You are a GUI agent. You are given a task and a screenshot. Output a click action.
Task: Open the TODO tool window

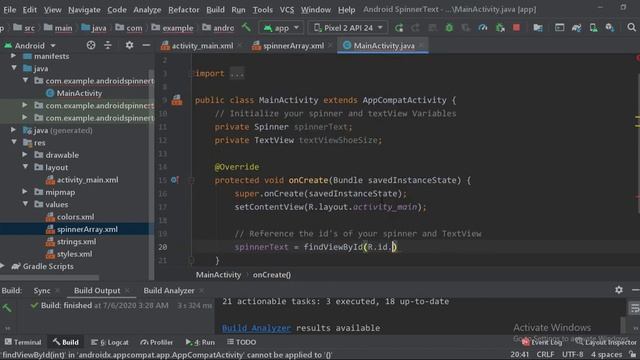tap(242, 342)
